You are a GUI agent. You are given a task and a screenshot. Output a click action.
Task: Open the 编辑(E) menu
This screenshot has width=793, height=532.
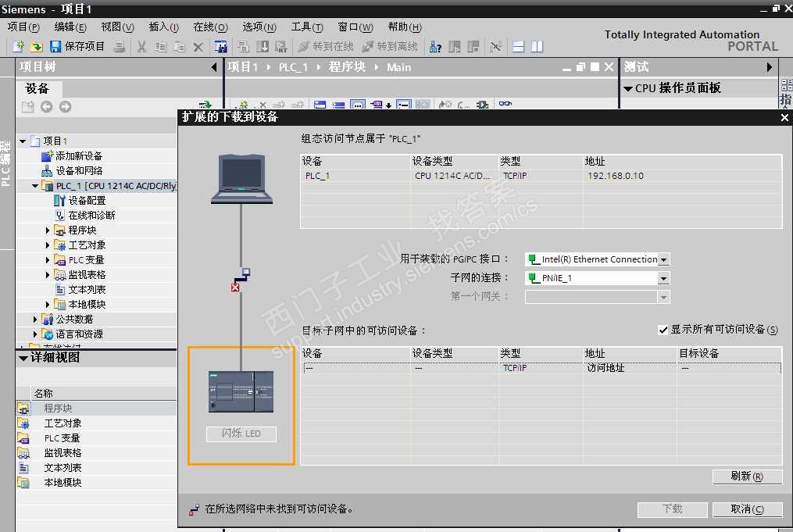(70, 27)
